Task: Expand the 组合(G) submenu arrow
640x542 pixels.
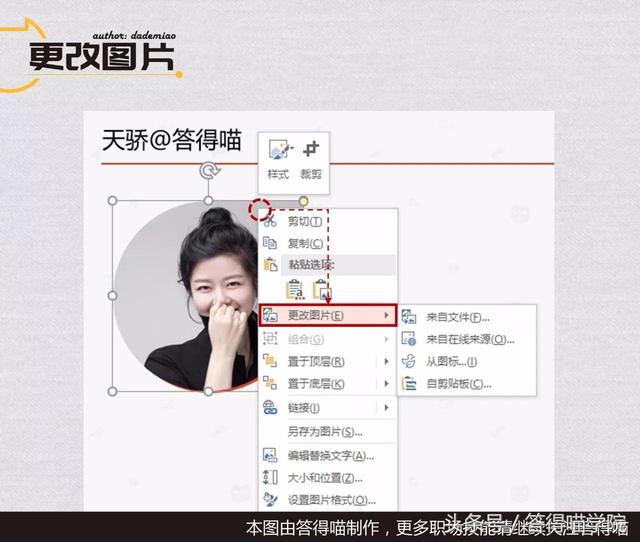Action: pos(386,339)
